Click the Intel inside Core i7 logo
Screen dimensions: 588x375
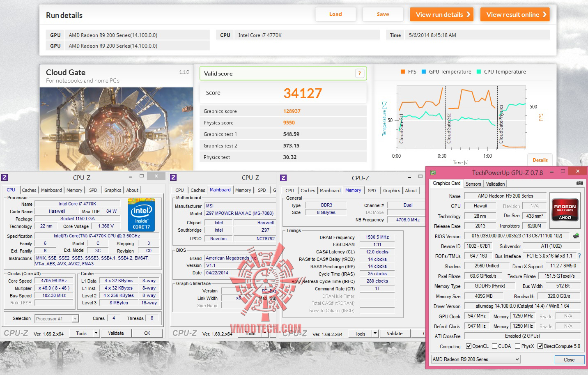pos(141,215)
